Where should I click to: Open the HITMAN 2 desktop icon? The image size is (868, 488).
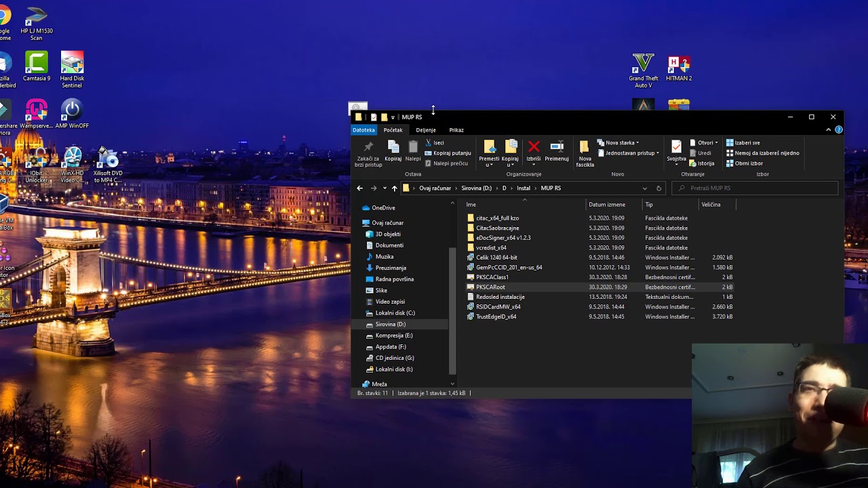click(679, 68)
